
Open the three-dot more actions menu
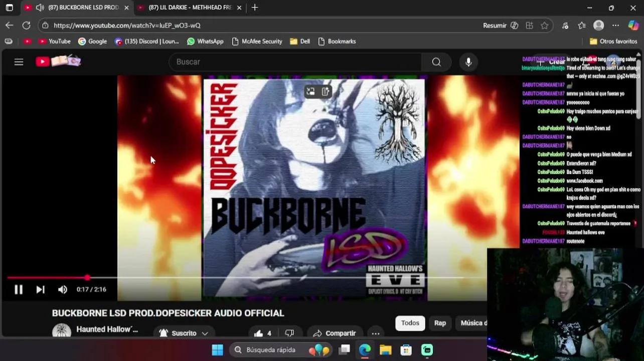pyautogui.click(x=375, y=333)
